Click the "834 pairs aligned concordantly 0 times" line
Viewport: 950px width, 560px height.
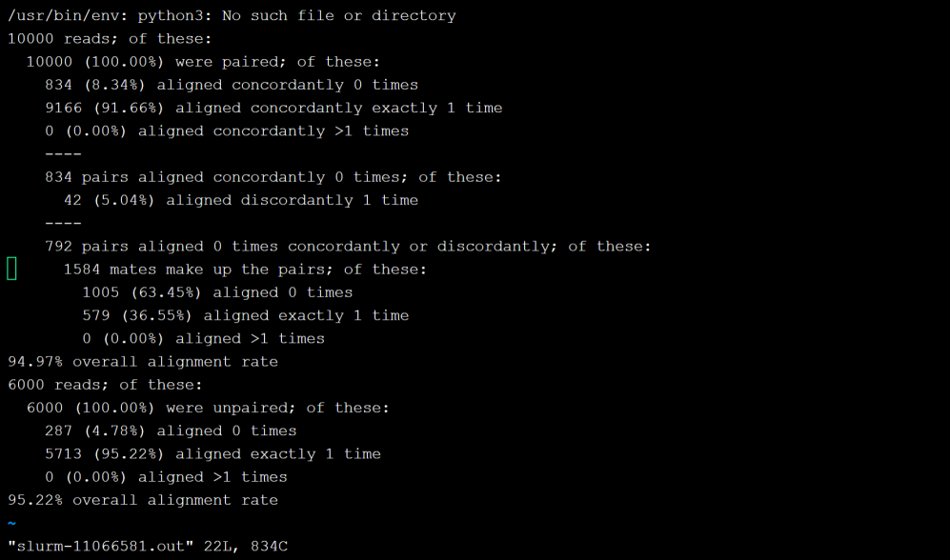click(x=273, y=177)
